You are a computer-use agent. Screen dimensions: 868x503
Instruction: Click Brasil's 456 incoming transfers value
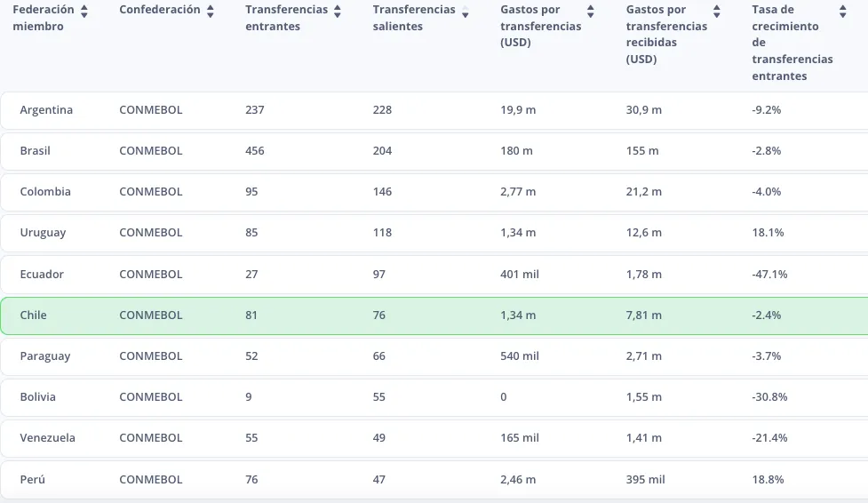255,151
